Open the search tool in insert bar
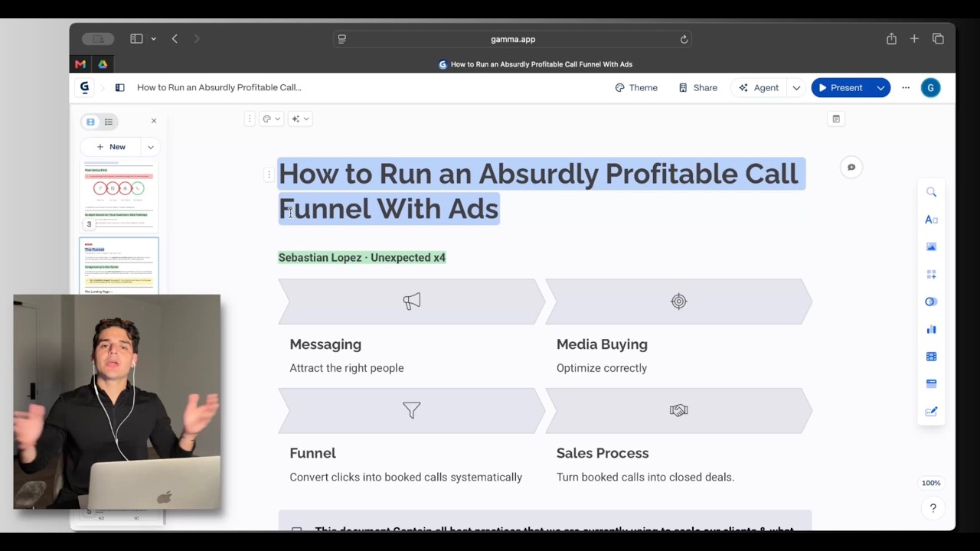 [931, 192]
